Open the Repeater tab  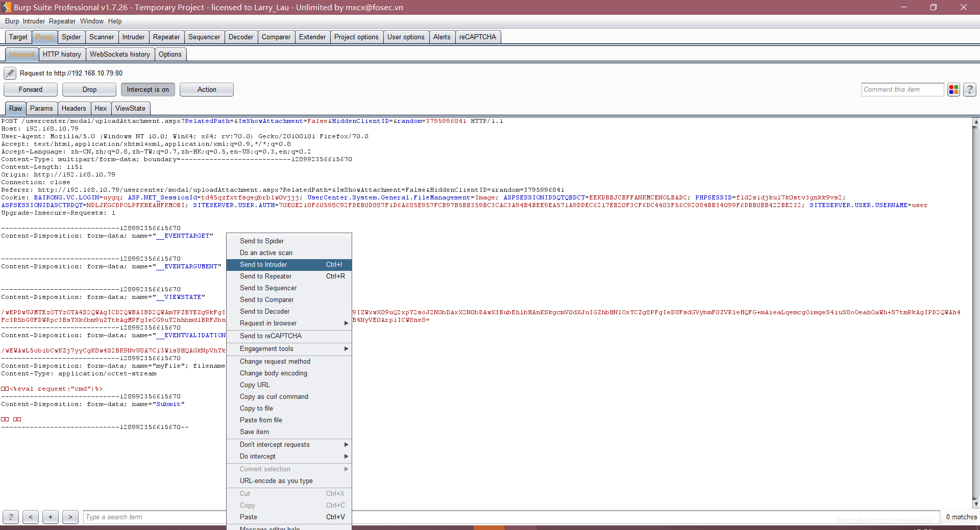point(166,37)
